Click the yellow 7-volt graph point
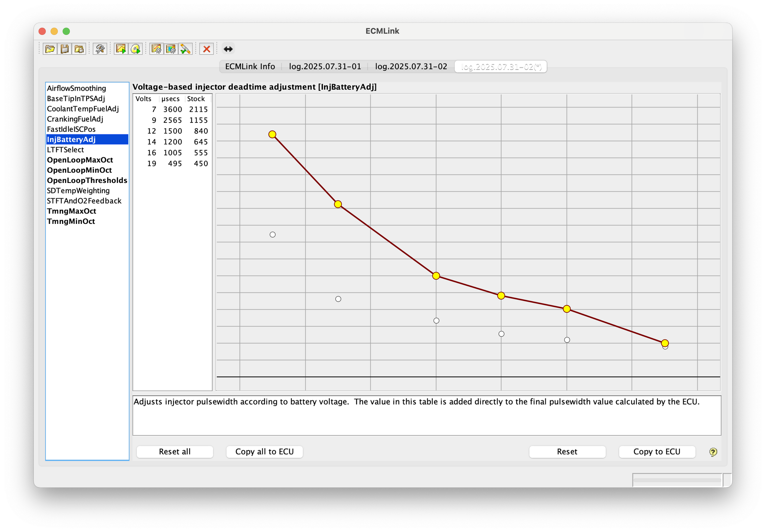 tap(272, 134)
